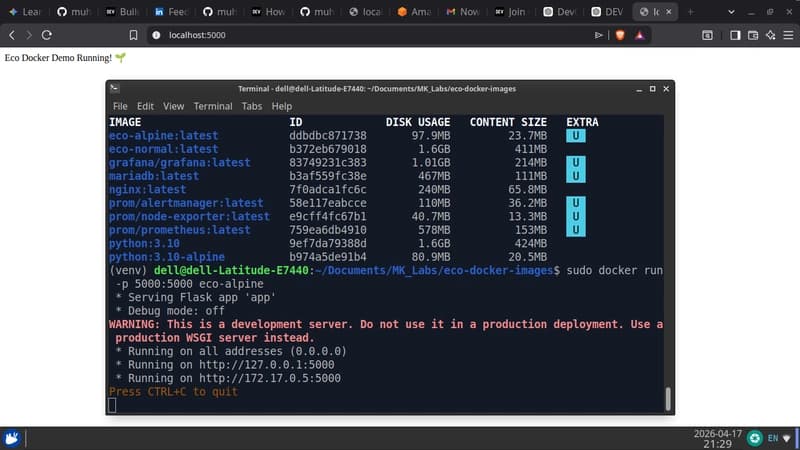This screenshot has height=450, width=800.
Task: Click 'Press CTRL+C to quit' line
Action: [x=173, y=392]
